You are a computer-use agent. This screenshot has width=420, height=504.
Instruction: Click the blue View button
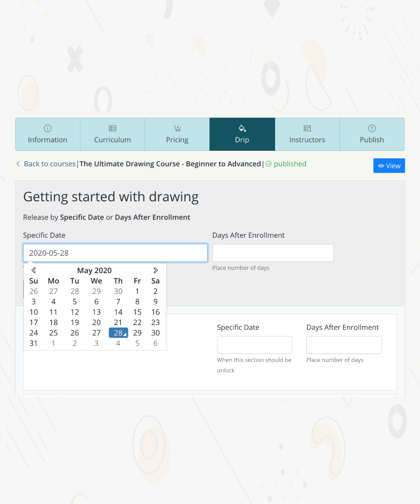pyautogui.click(x=389, y=166)
